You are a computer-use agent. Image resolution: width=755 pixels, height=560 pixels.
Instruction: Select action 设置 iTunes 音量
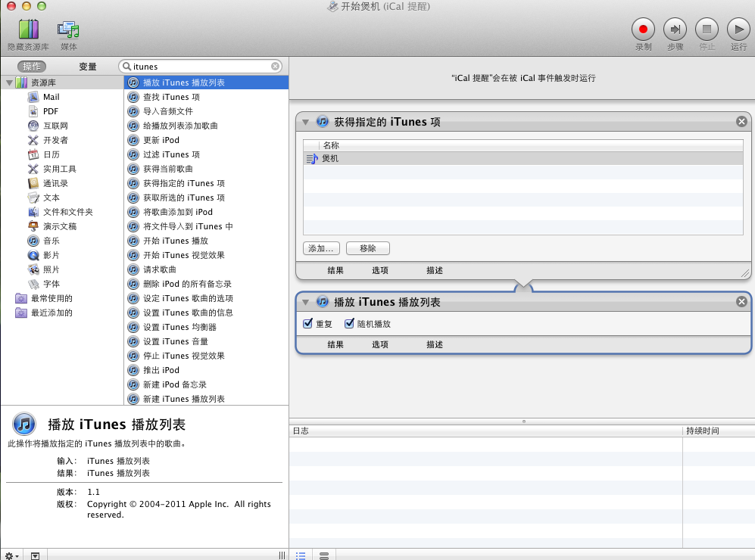tap(207, 341)
